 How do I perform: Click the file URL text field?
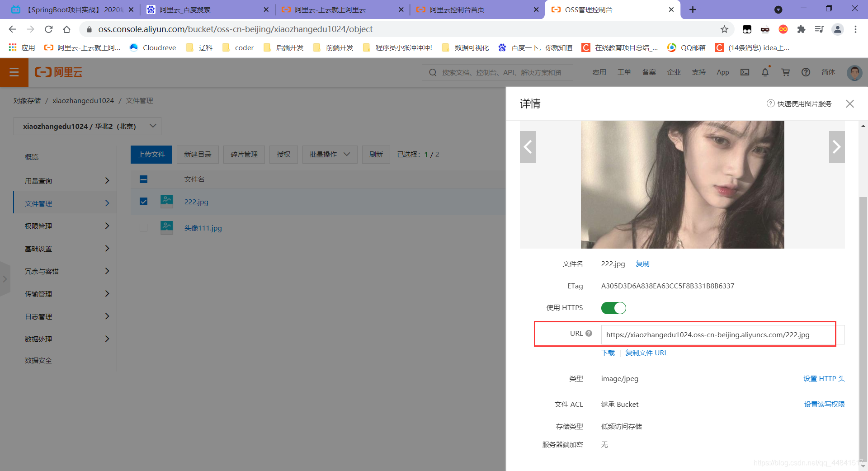click(722, 334)
